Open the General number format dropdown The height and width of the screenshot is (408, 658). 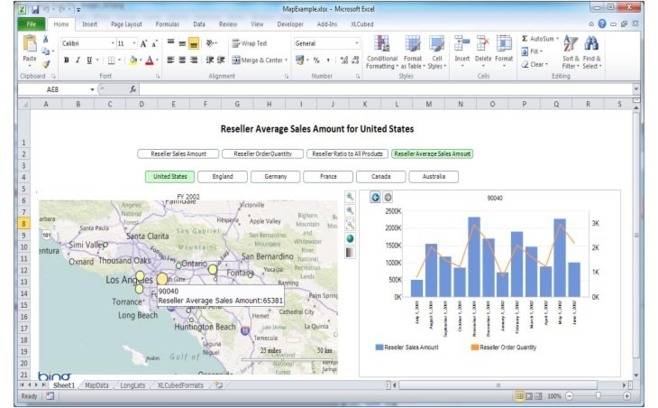point(357,43)
